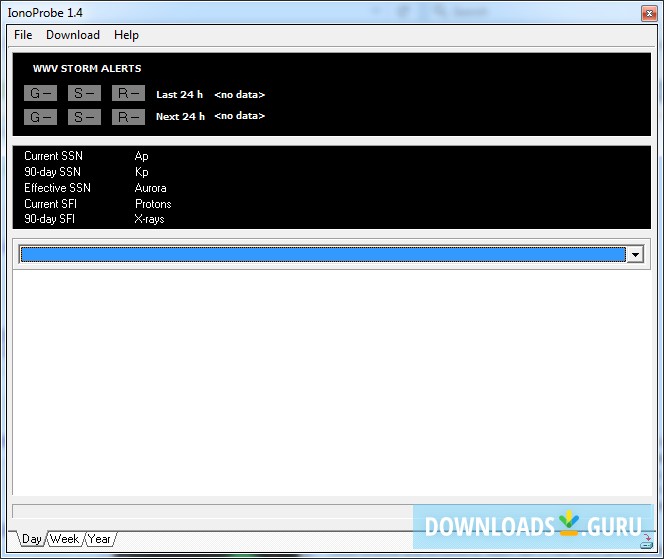Switch to the Day tab
Viewport: 664px width, 559px height.
coord(31,539)
